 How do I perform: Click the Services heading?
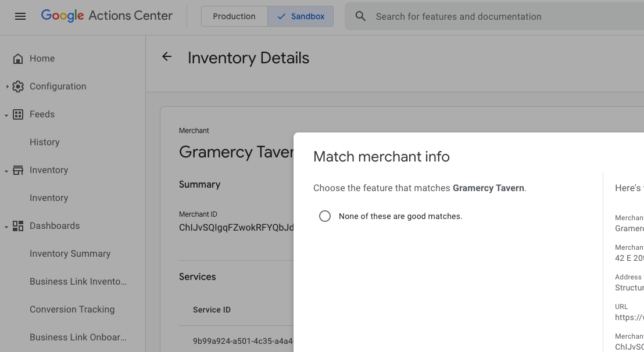point(197,277)
